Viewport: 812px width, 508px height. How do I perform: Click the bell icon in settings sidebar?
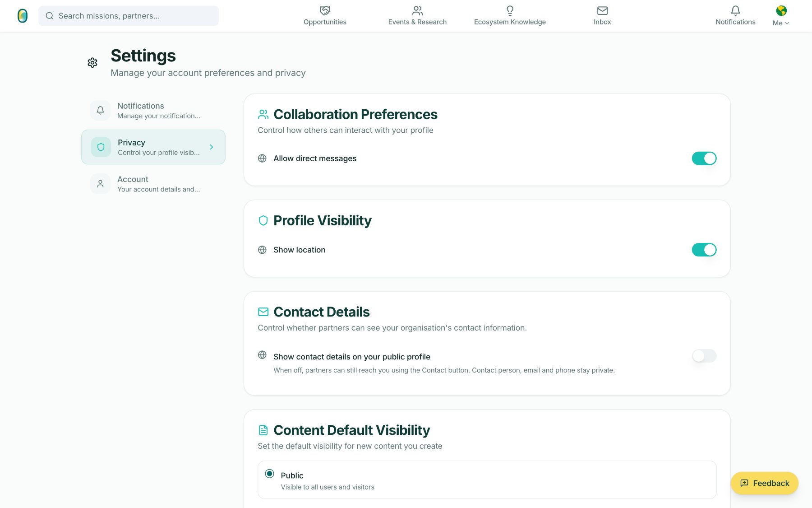[x=100, y=110]
